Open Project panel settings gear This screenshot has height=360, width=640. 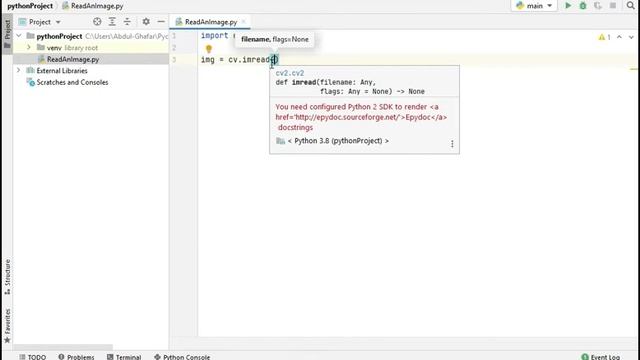(x=146, y=22)
